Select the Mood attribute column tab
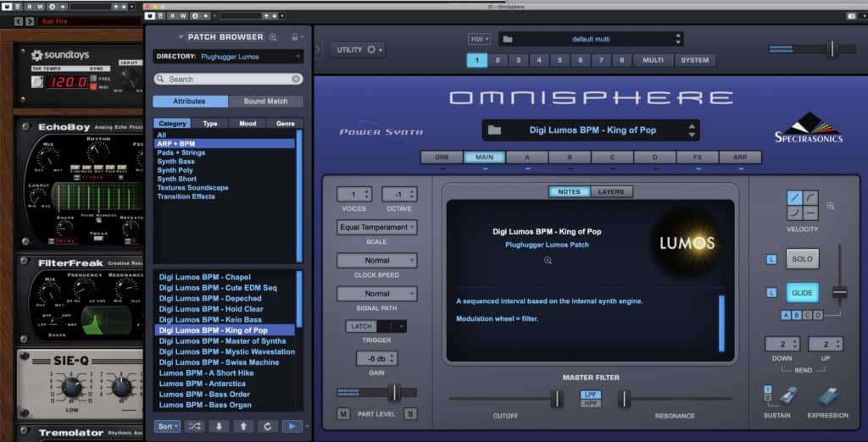868x442 pixels. 248,124
